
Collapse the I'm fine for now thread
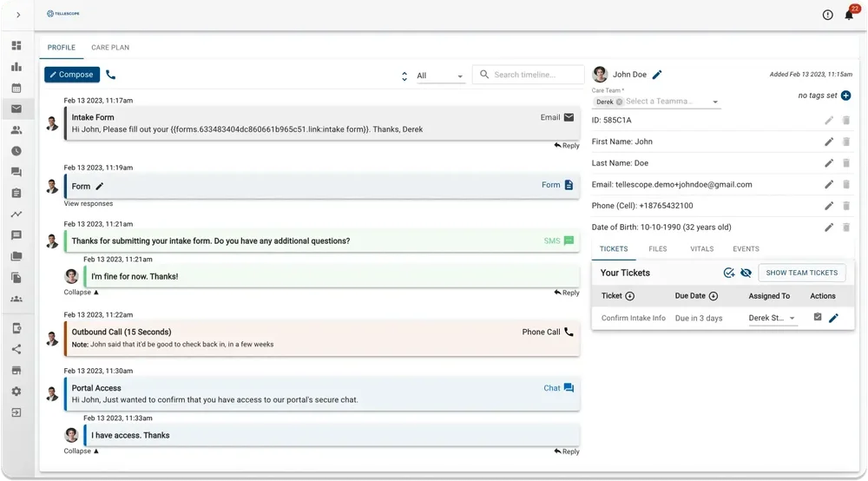pos(81,293)
